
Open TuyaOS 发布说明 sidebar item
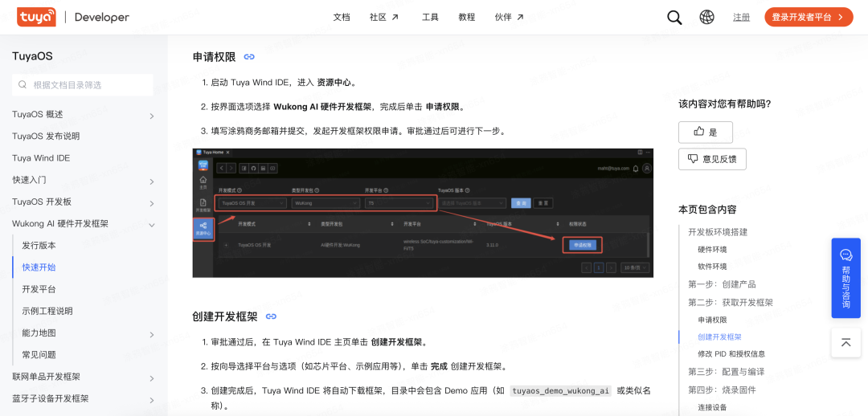click(x=46, y=136)
